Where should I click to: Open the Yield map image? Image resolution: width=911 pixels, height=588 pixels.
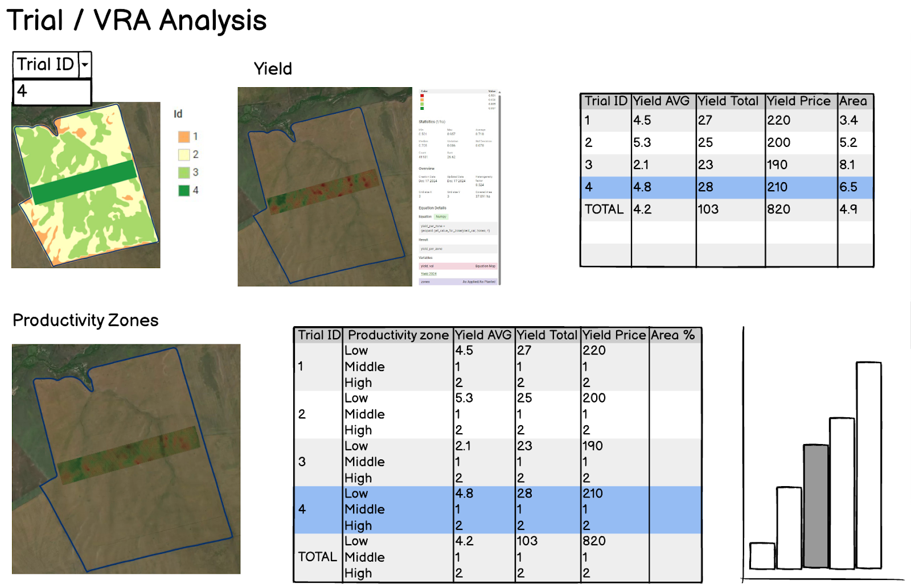(325, 187)
